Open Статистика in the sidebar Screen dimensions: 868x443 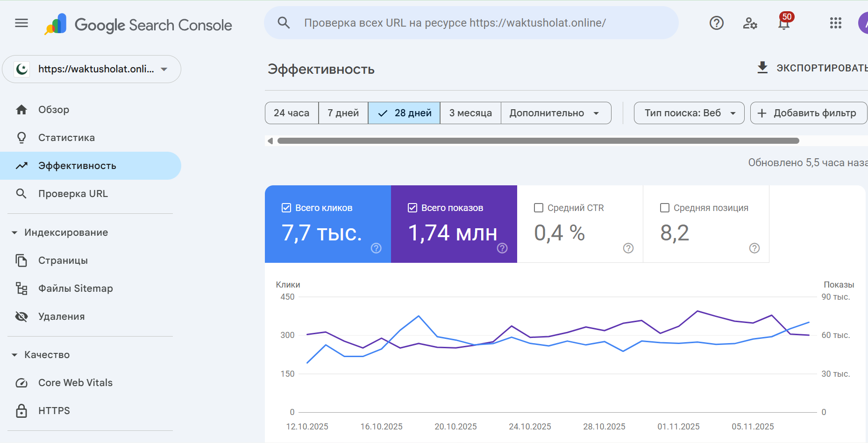[91, 138]
